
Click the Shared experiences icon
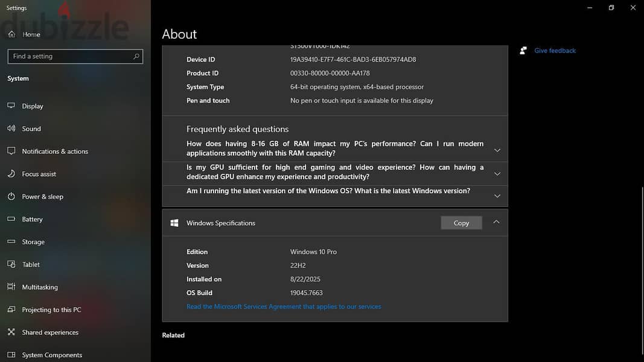[x=11, y=332]
